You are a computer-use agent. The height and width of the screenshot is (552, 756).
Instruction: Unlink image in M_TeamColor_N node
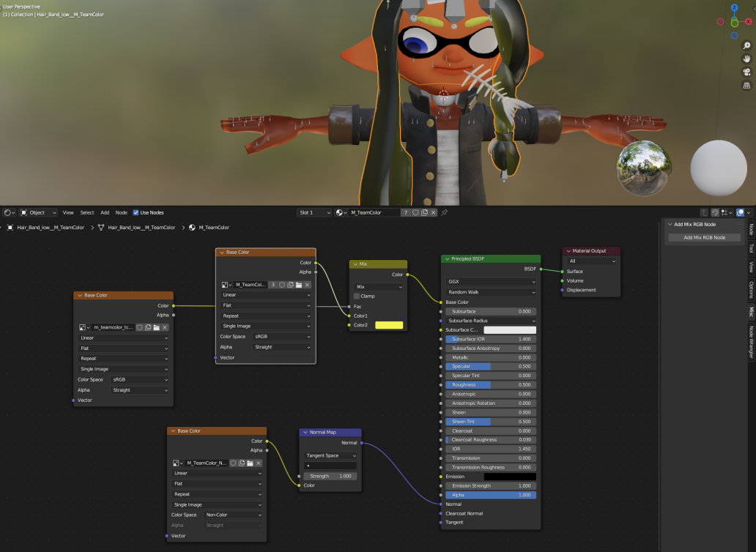coord(259,463)
